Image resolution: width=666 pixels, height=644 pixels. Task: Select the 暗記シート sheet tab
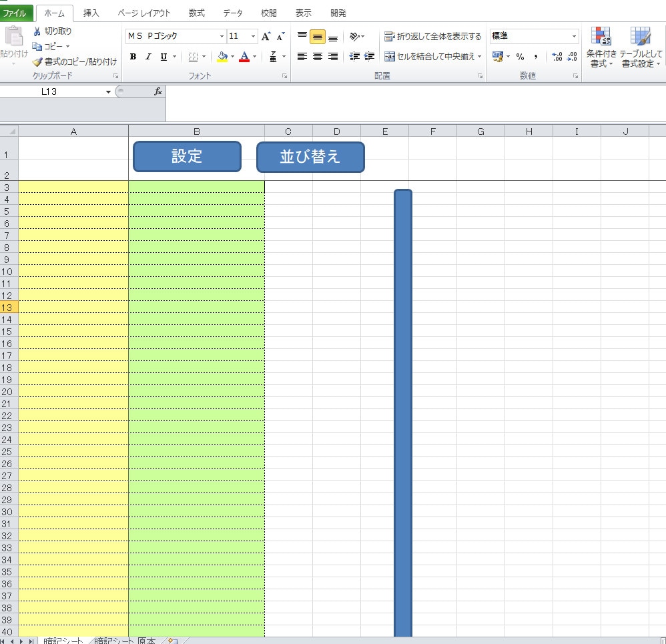click(63, 640)
